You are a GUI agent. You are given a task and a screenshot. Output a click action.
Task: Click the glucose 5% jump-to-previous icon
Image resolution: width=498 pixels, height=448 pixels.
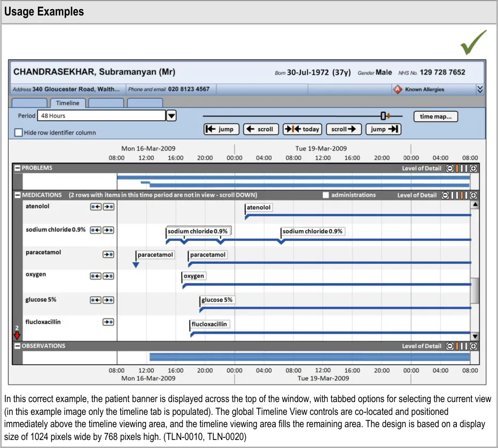[x=96, y=300]
